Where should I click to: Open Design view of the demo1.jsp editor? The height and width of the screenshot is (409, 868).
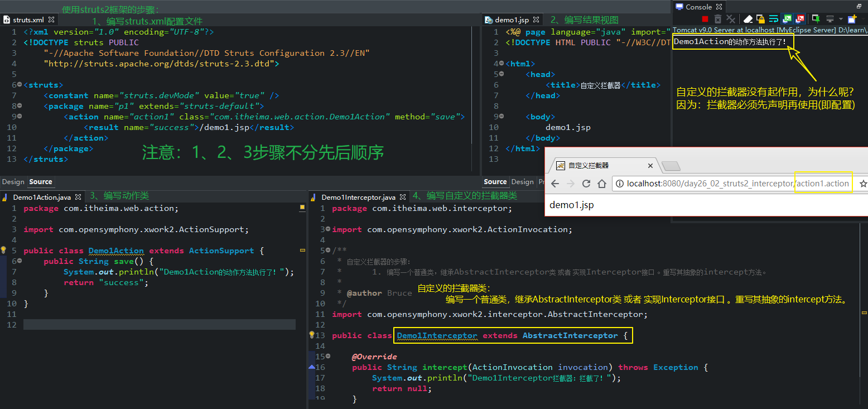tap(523, 182)
